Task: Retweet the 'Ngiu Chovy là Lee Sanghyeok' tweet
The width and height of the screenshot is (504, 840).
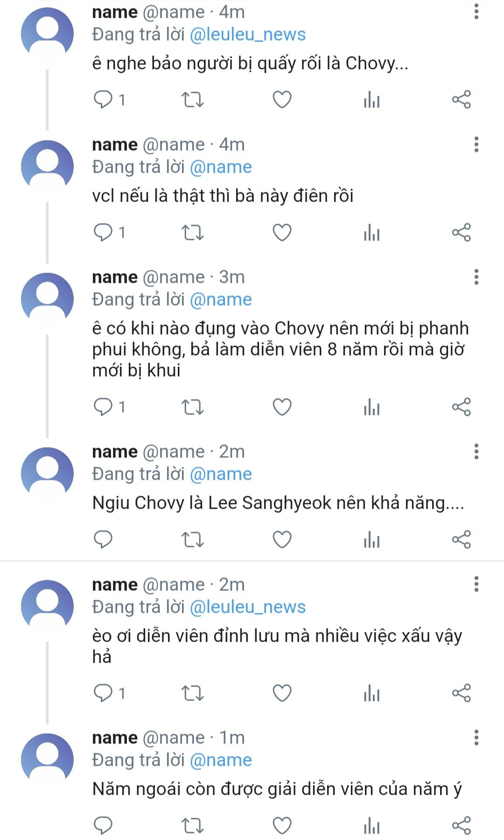Action: (192, 539)
